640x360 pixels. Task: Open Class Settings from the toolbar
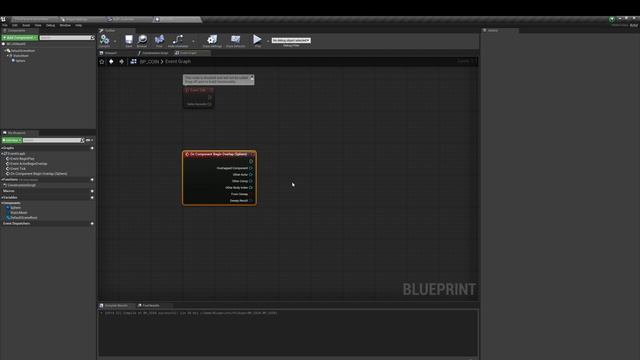[212, 39]
